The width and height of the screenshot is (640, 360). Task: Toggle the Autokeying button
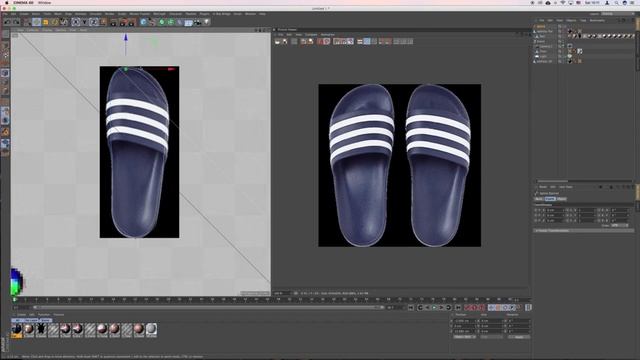(x=475, y=307)
